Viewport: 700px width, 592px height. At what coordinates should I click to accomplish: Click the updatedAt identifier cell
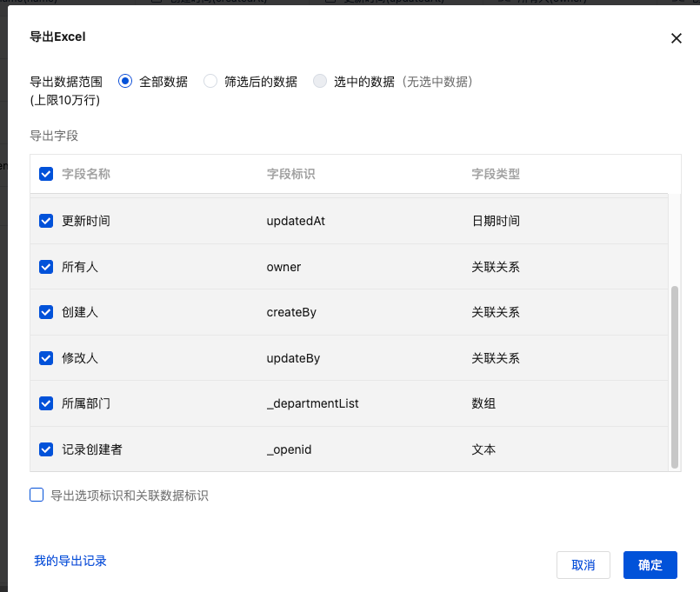pos(296,221)
